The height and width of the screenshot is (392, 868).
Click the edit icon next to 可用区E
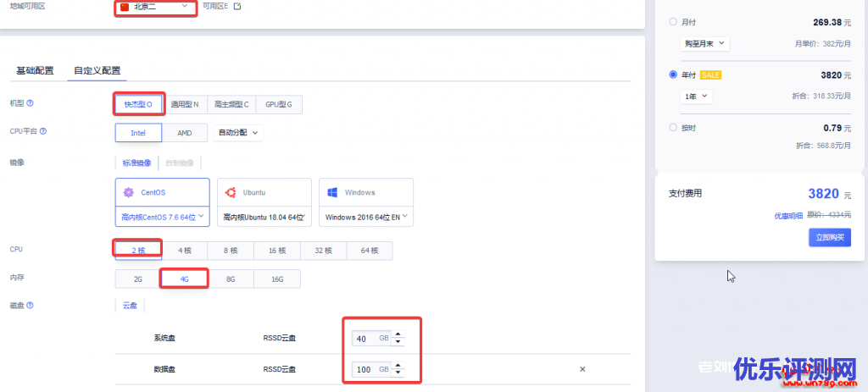[x=237, y=7]
